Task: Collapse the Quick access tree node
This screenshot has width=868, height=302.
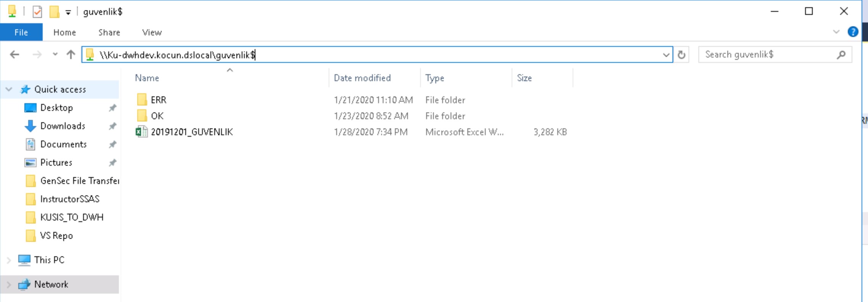Action: [9, 89]
